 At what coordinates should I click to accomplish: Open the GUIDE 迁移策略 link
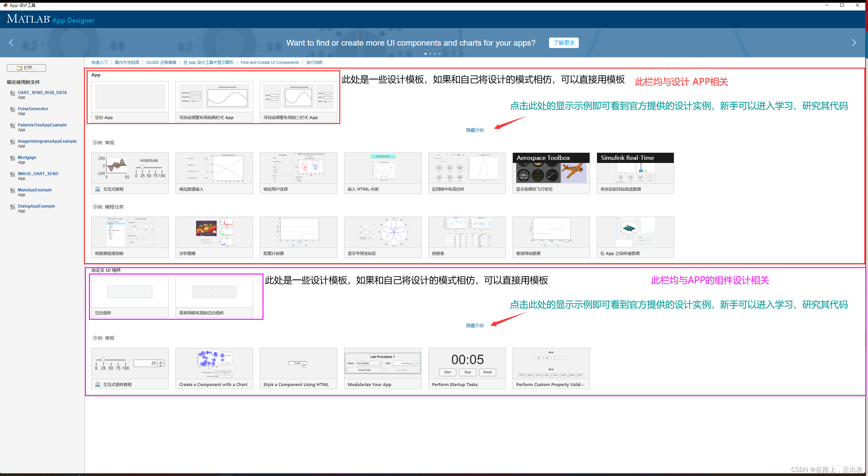pyautogui.click(x=161, y=63)
